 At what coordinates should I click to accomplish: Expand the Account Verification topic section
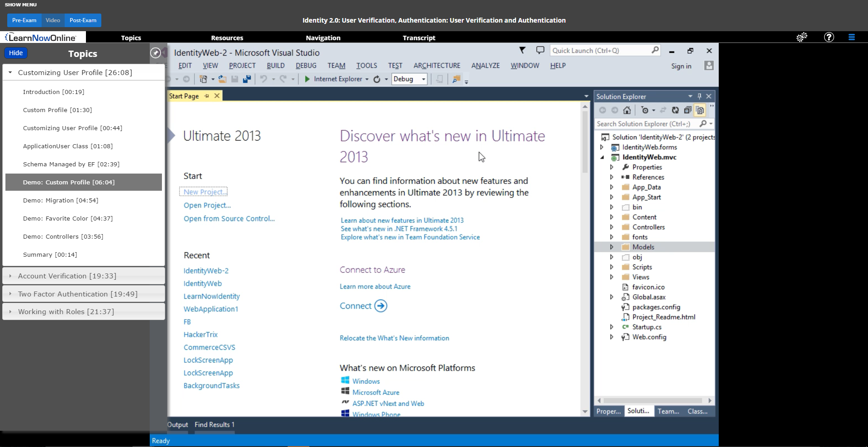10,276
